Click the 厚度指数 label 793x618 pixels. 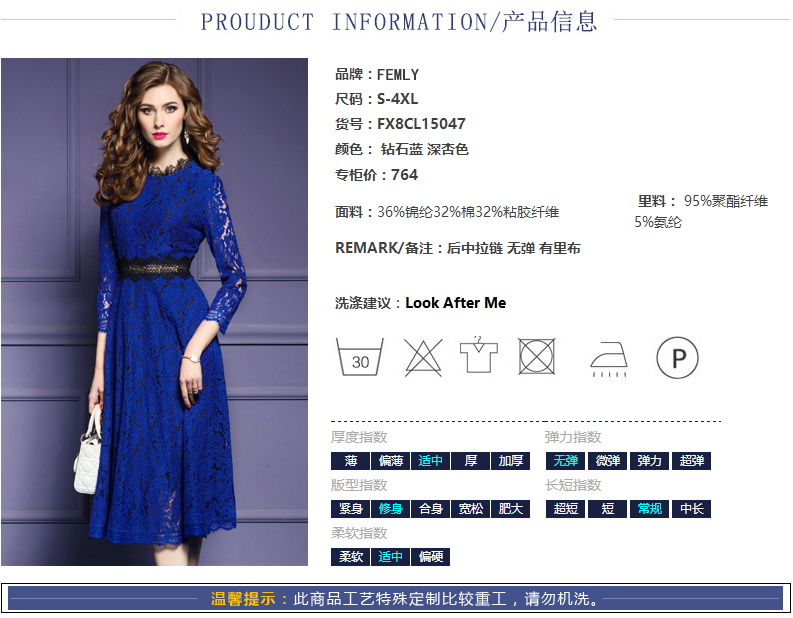359,437
